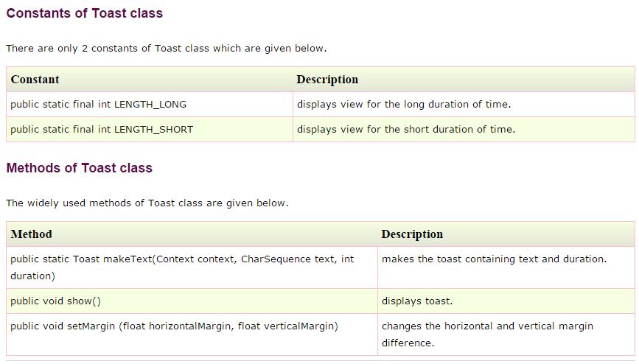Viewport: 639px width, 364px height.
Task: Click the 'Constants of Toast class' heading
Action: (85, 13)
